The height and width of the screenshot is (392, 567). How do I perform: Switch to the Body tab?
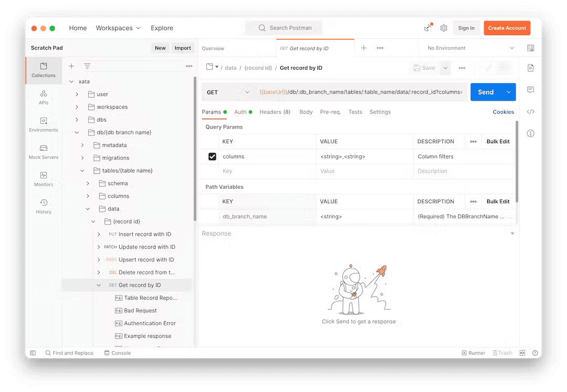click(306, 112)
